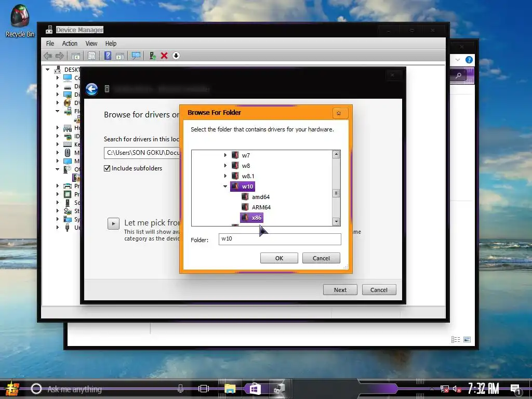Screen dimensions: 532x399
Task: Click OK in Browse For Folder dialog
Action: [x=279, y=258]
